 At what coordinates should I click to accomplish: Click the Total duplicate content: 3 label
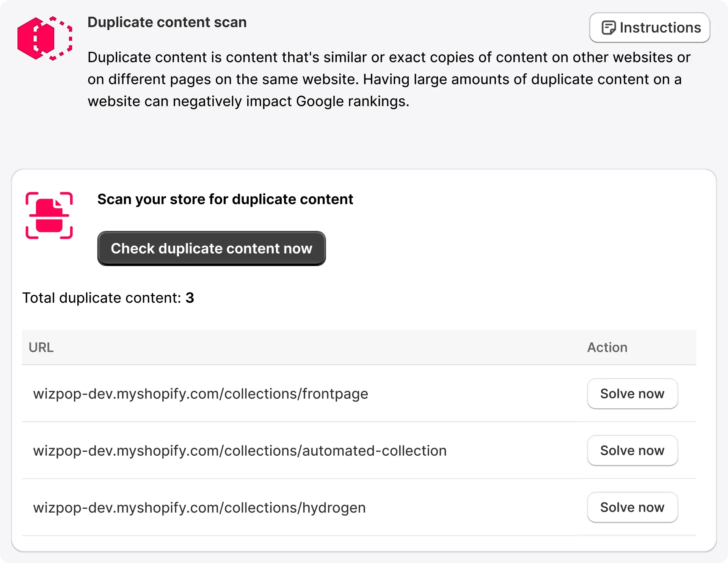pyautogui.click(x=108, y=298)
